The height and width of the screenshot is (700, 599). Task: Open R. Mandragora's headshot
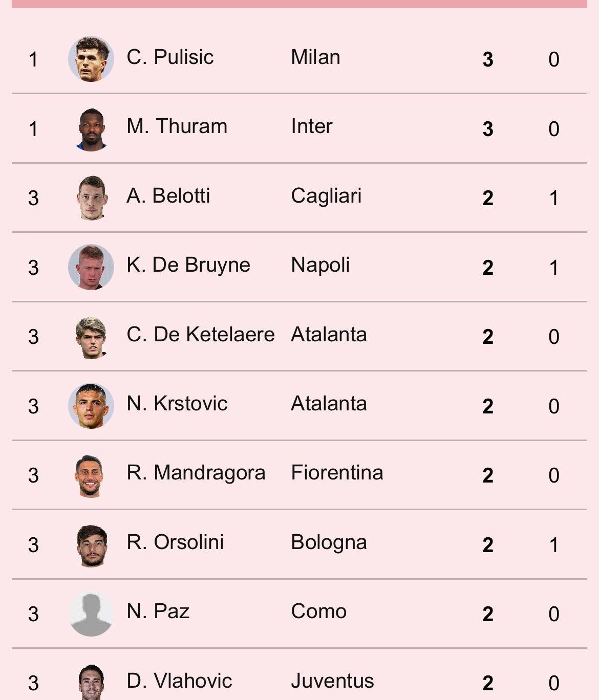pos(91,475)
